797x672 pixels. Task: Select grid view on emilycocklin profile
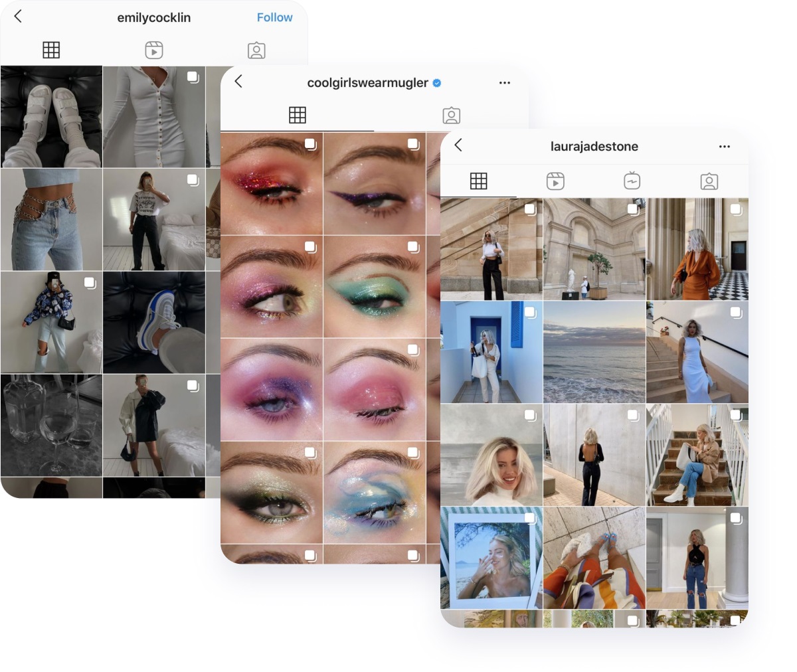[x=51, y=50]
